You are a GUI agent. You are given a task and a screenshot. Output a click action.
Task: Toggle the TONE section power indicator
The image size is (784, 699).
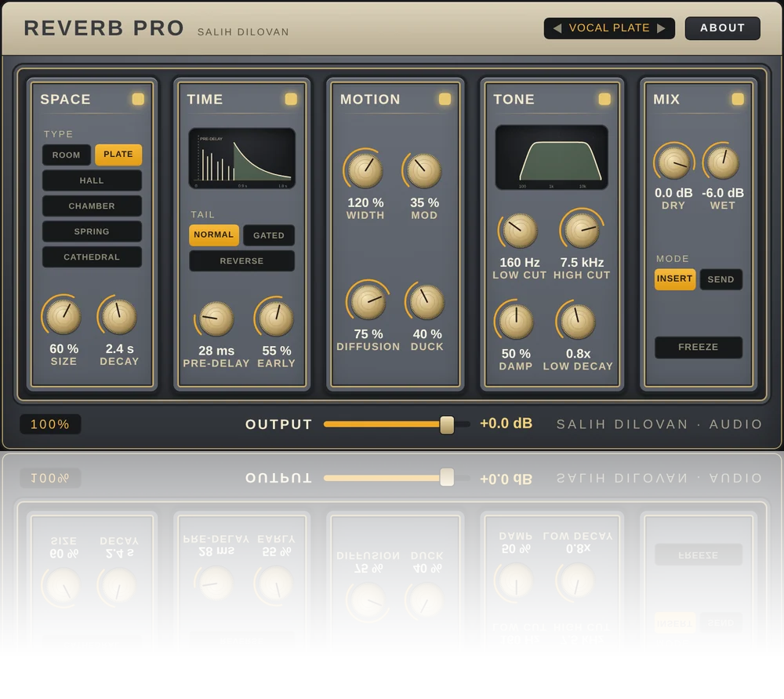604,99
